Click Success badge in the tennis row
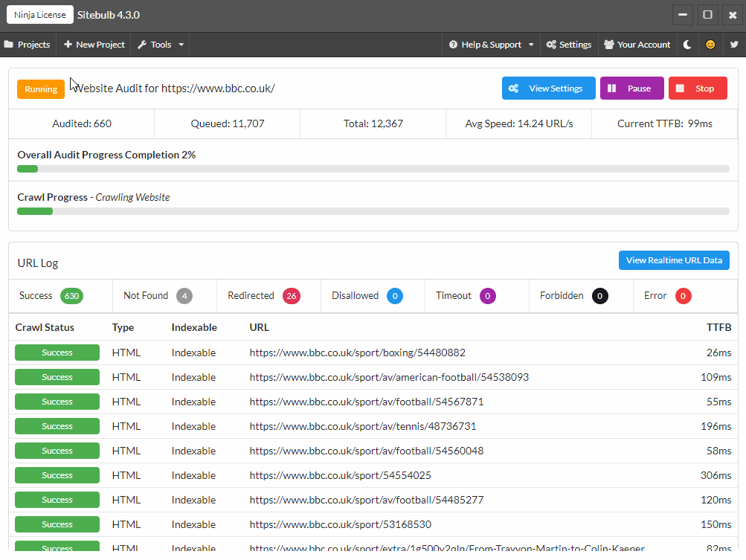 pos(57,426)
